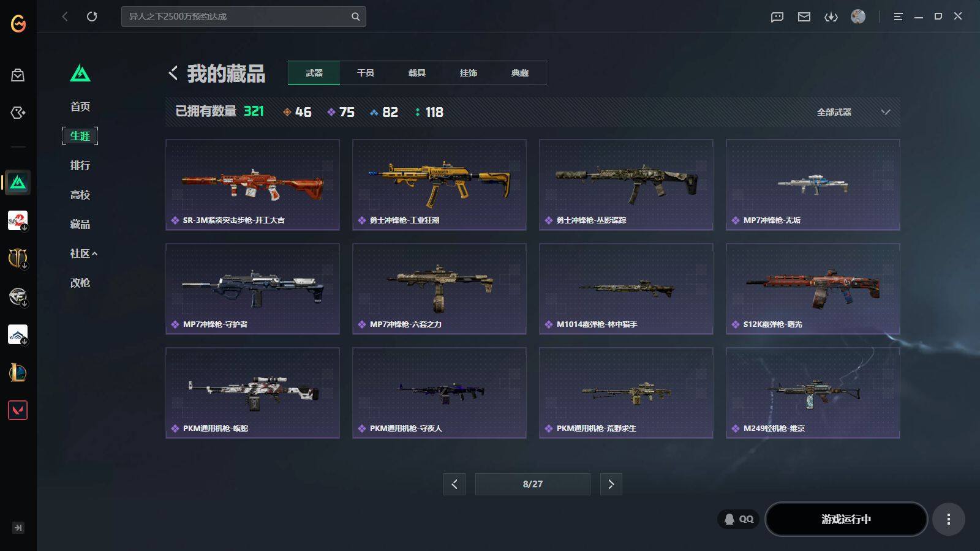Click the QQ button
The width and height of the screenshot is (980, 551).
(x=739, y=519)
